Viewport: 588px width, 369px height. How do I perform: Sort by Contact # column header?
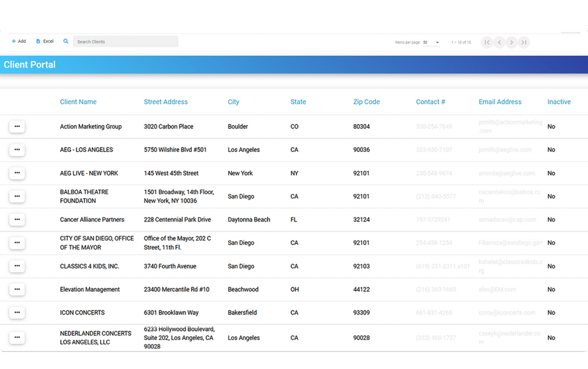430,102
